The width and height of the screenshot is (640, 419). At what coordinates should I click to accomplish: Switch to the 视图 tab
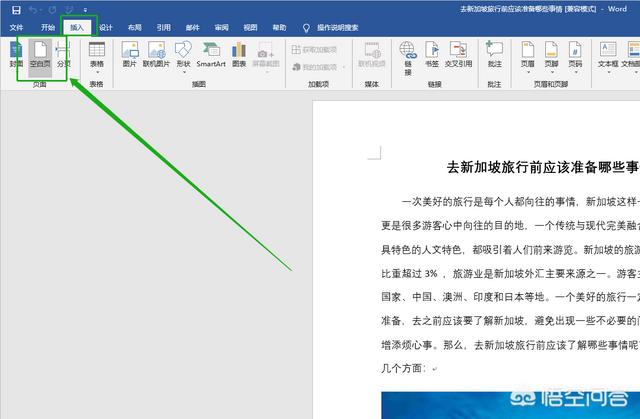(x=250, y=27)
